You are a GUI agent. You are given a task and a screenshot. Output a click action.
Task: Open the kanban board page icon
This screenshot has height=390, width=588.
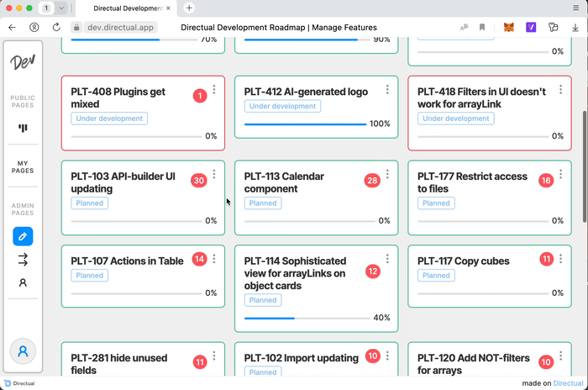(x=23, y=129)
